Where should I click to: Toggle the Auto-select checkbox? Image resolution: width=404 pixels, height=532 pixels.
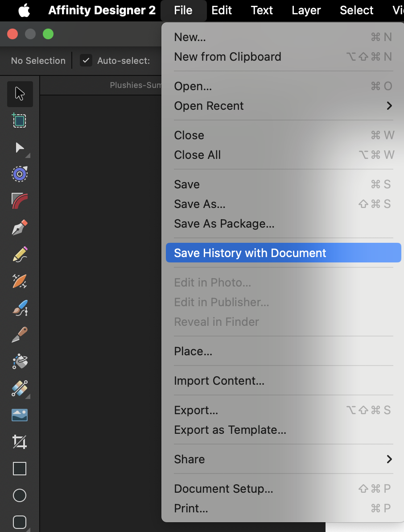[x=86, y=60]
